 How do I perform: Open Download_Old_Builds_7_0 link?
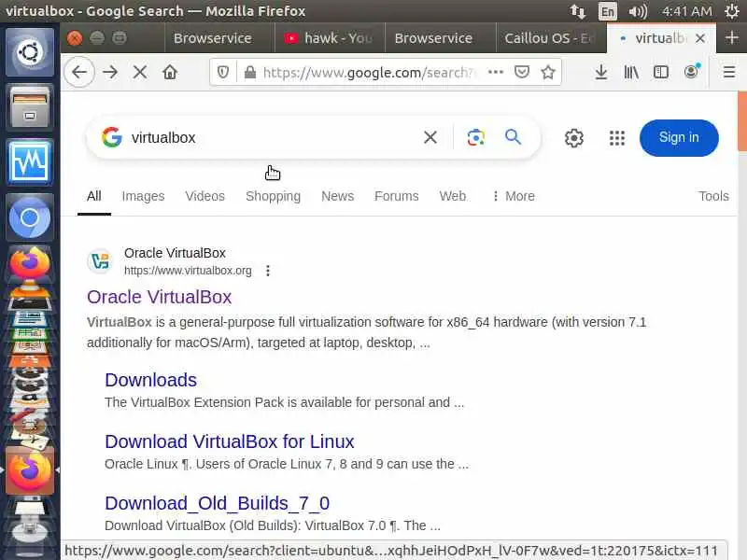[217, 503]
